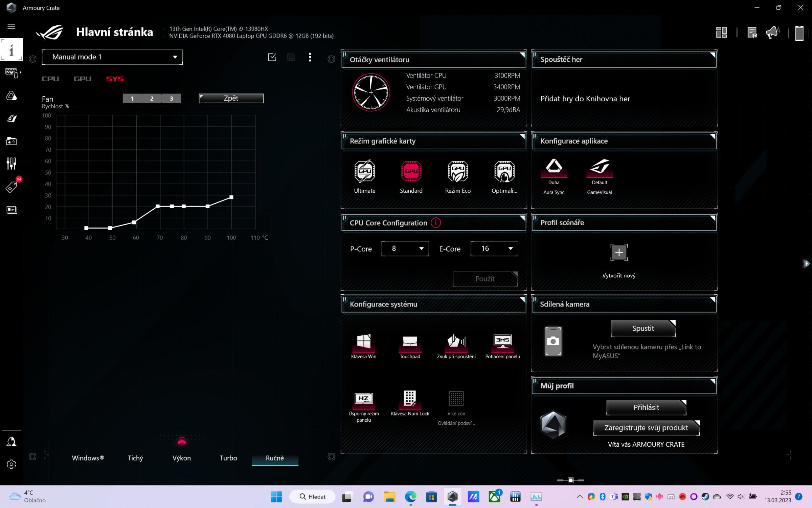Open the three-dot more options menu

tap(310, 57)
